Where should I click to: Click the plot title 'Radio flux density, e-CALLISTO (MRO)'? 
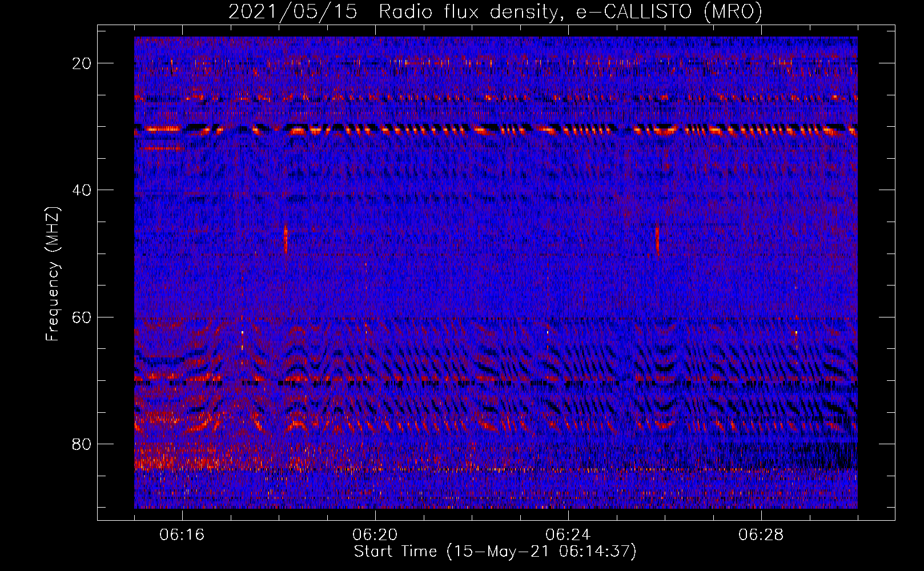point(571,11)
